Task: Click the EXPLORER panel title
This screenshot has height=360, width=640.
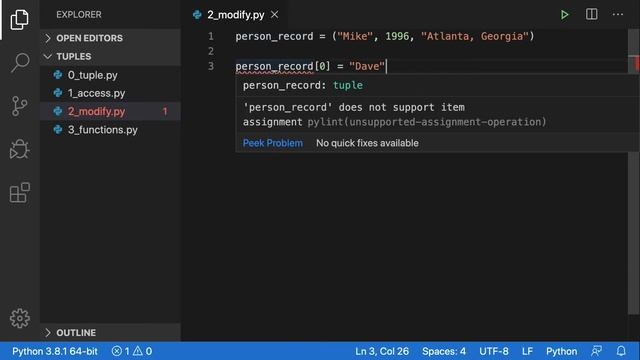Action: [x=79, y=15]
